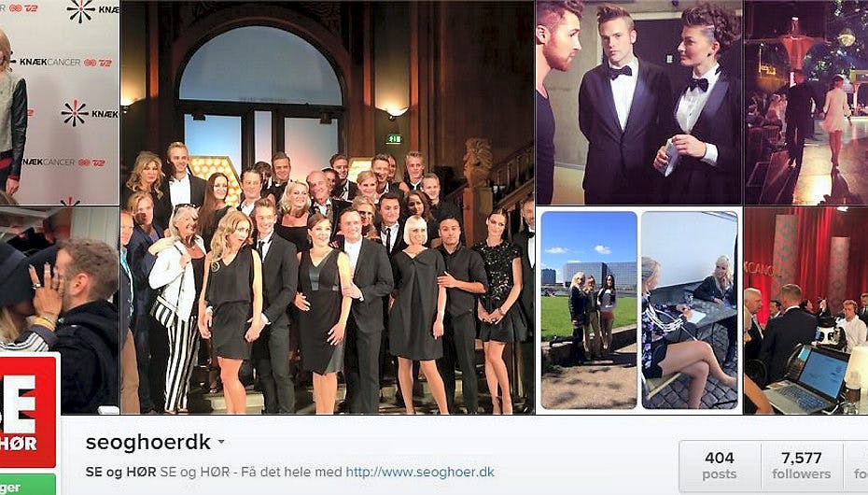
Task: Click the bold SE og HØR profile name
Action: coord(120,473)
